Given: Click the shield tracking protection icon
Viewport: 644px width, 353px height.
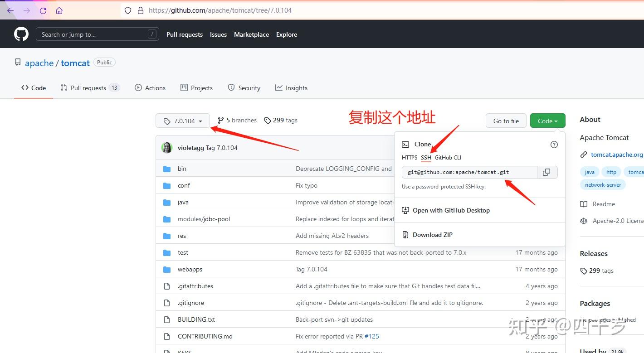Looking at the screenshot, I should (x=128, y=10).
